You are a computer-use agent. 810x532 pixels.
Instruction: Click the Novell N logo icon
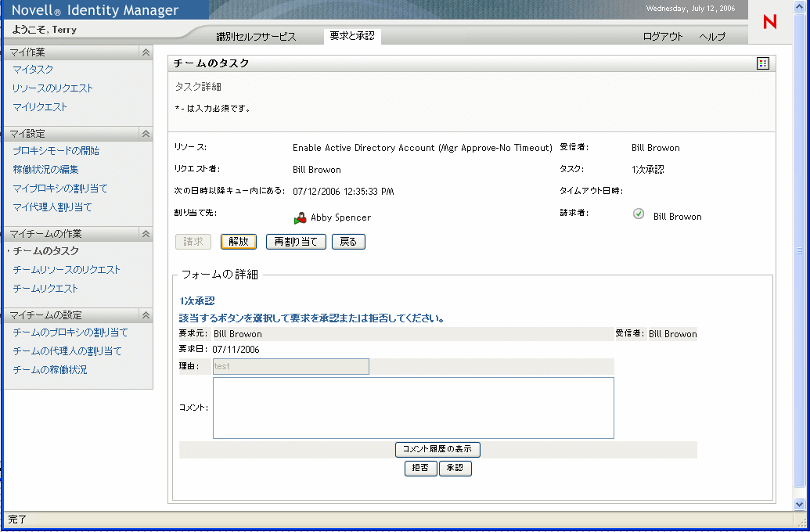(770, 22)
